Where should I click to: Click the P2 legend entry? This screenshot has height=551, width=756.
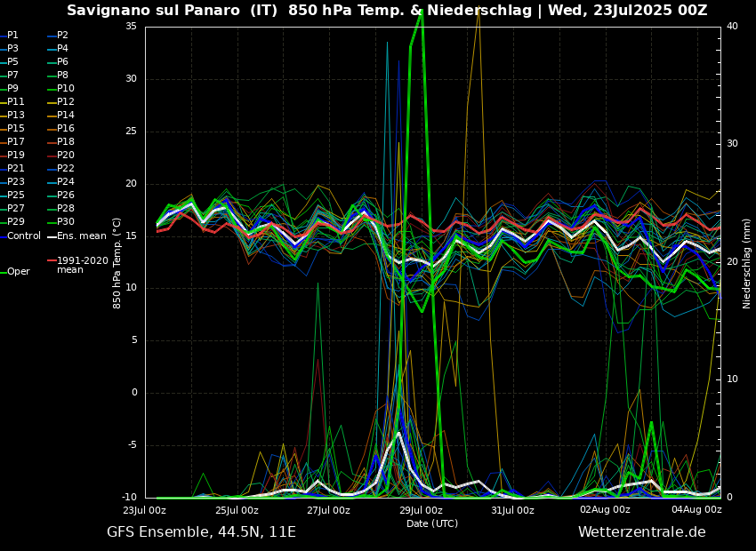pyautogui.click(x=58, y=36)
